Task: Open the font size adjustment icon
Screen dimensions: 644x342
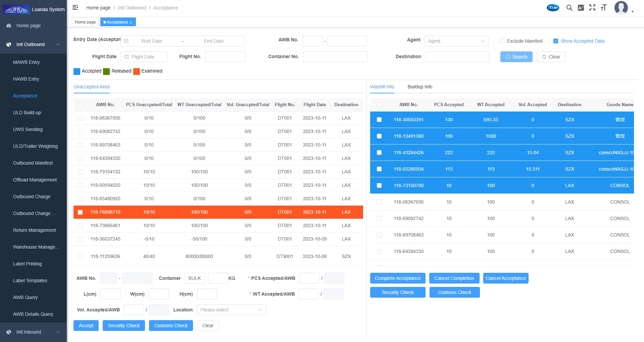Action: 603,8
